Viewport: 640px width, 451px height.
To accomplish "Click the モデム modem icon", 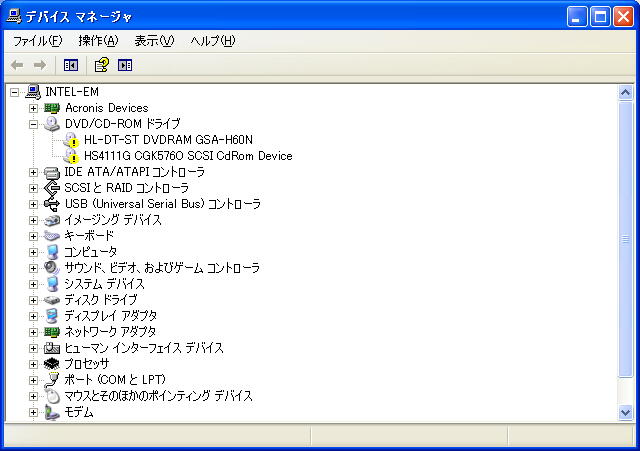I will click(52, 412).
